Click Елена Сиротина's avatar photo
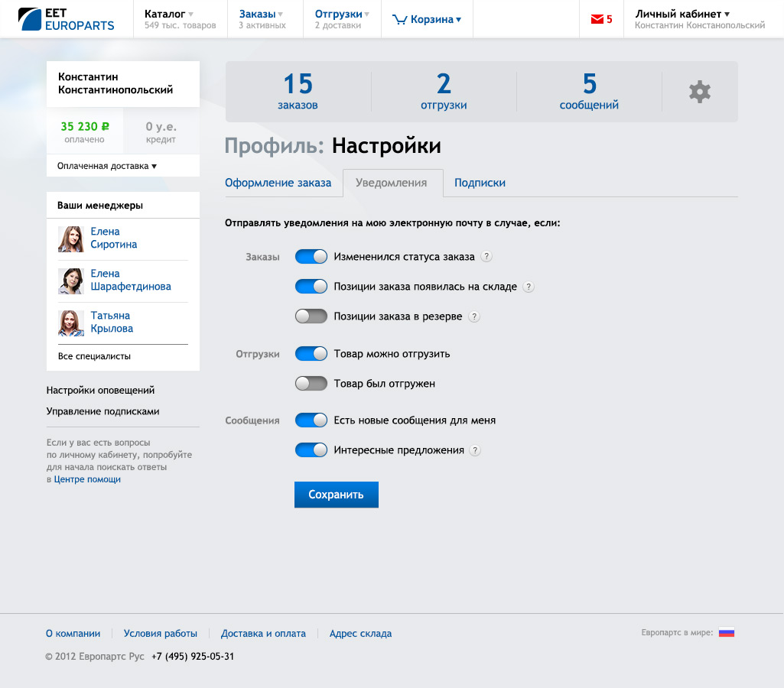This screenshot has width=784, height=688. (71, 239)
